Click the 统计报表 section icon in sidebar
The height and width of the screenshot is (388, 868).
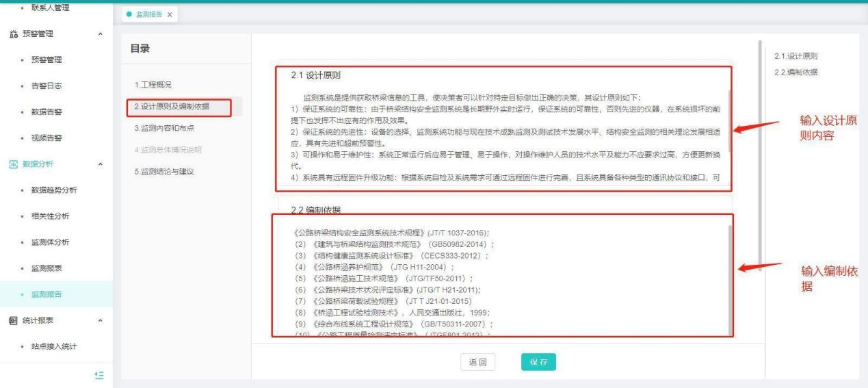click(x=13, y=320)
